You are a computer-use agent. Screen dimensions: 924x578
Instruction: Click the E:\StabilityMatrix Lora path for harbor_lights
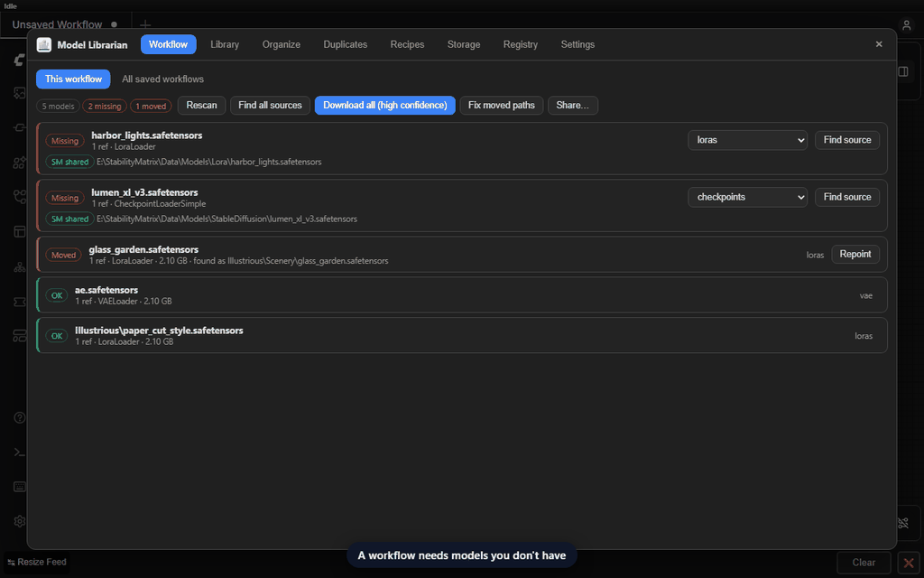tap(209, 162)
